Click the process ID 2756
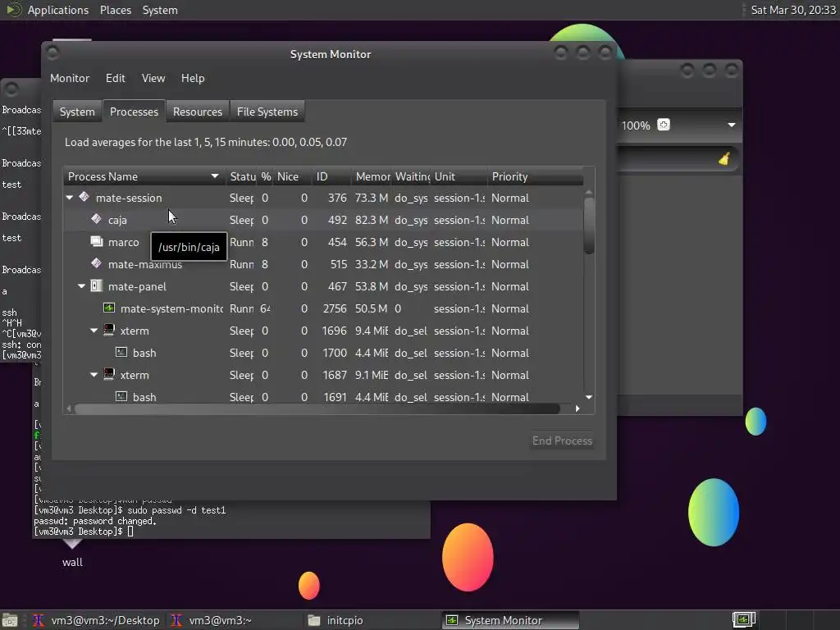Image resolution: width=840 pixels, height=630 pixels. click(335, 308)
